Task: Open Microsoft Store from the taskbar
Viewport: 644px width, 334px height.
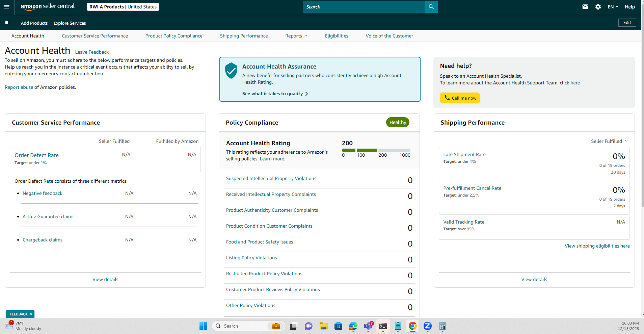Action: [x=338, y=326]
